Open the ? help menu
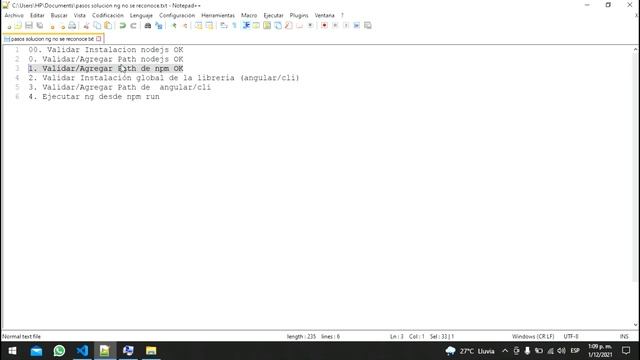This screenshot has width=640, height=360. click(x=342, y=15)
